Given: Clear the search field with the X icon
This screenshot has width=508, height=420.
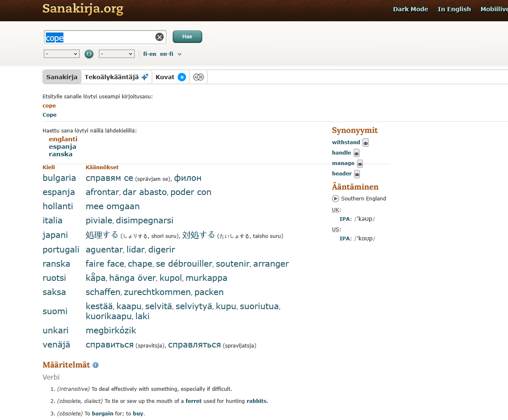Looking at the screenshot, I should pyautogui.click(x=159, y=37).
